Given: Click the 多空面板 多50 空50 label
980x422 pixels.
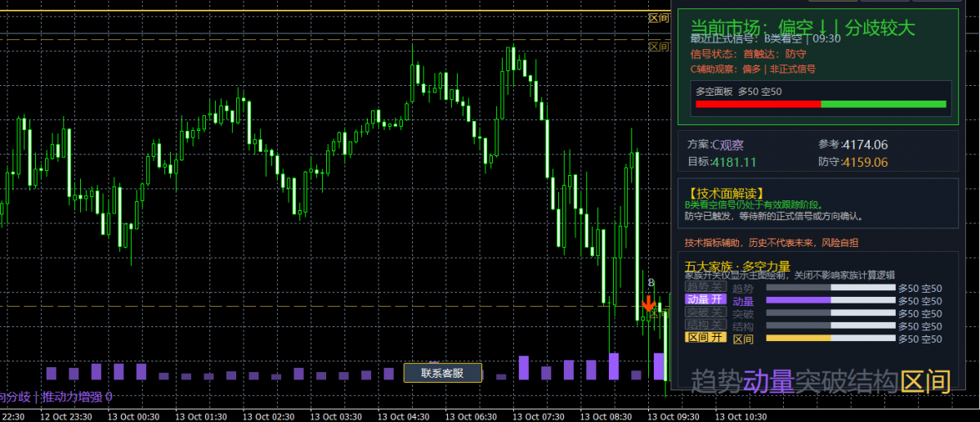Looking at the screenshot, I should point(739,92).
